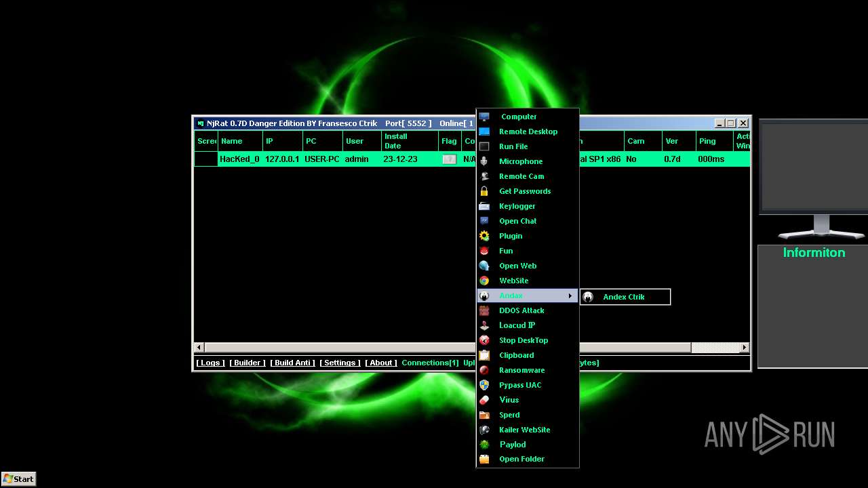Open the Logs link
Image resolution: width=868 pixels, height=488 pixels.
coord(210,363)
